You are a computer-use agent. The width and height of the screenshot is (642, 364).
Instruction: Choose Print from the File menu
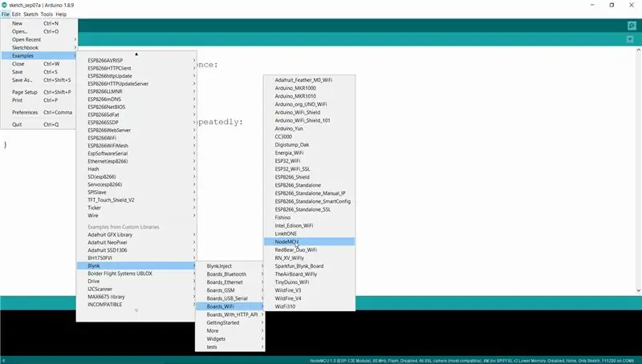[39, 100]
